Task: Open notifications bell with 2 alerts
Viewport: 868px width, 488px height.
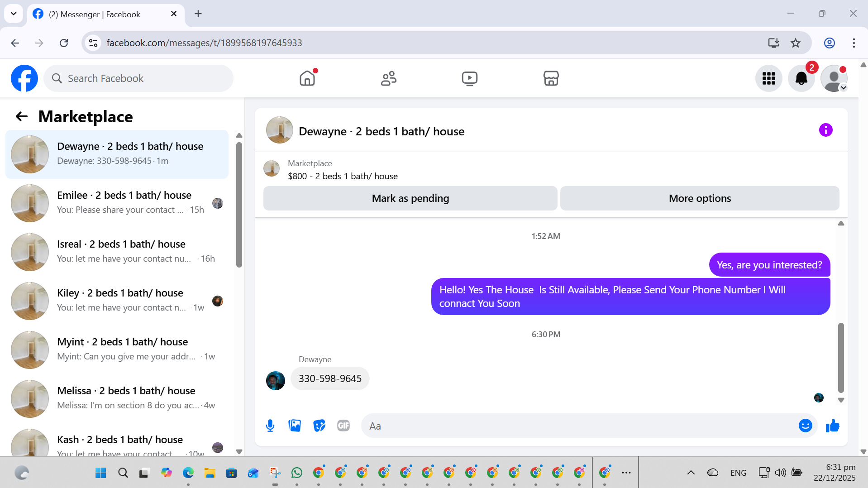Action: click(801, 78)
